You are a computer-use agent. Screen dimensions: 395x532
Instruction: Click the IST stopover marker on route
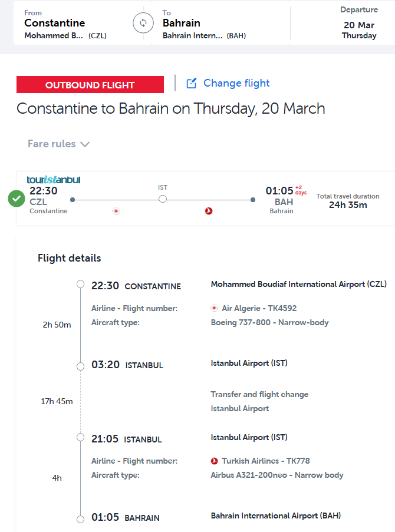[x=163, y=199]
